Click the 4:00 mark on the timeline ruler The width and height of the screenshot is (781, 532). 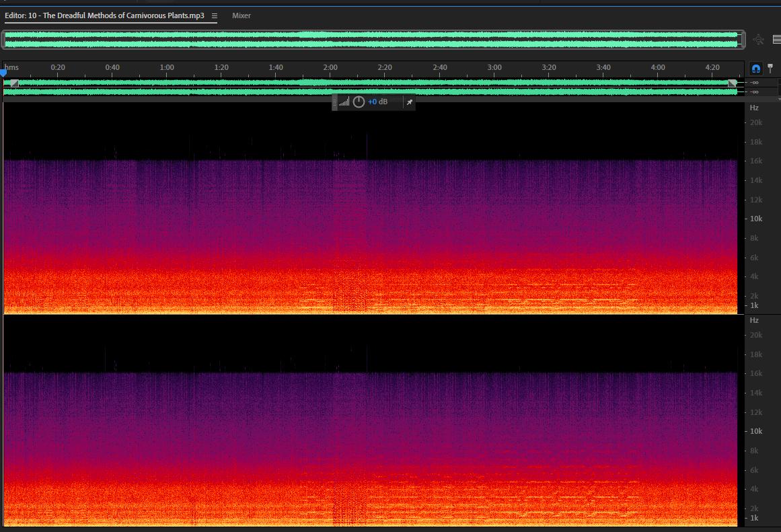pos(657,67)
